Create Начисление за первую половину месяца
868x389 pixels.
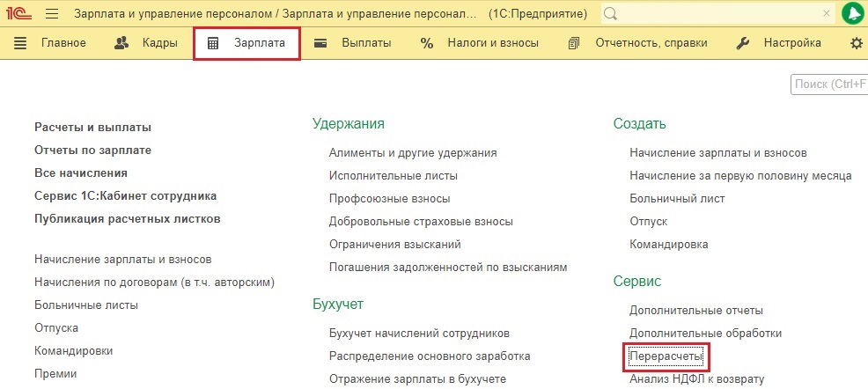coord(740,176)
